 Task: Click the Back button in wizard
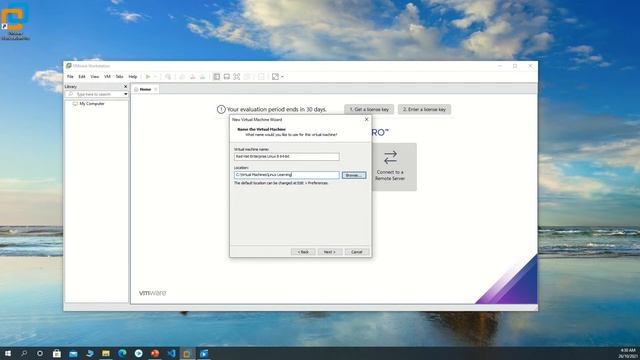pyautogui.click(x=303, y=252)
